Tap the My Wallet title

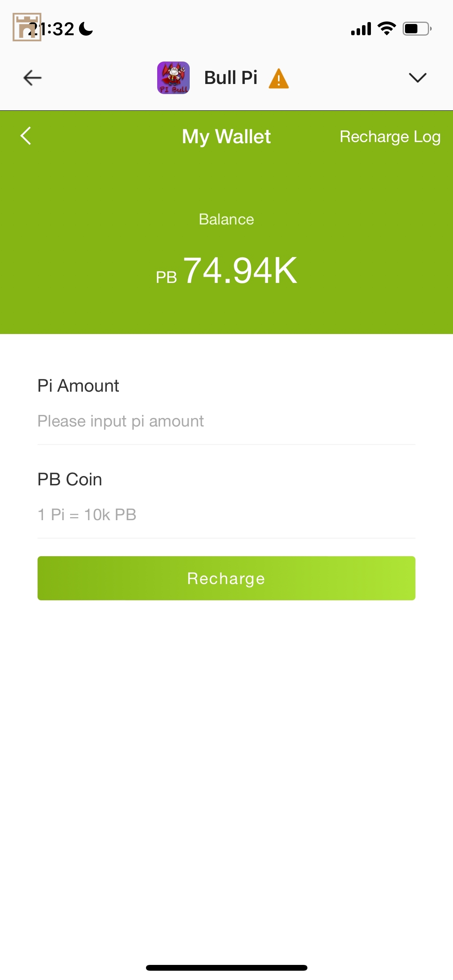click(x=226, y=137)
